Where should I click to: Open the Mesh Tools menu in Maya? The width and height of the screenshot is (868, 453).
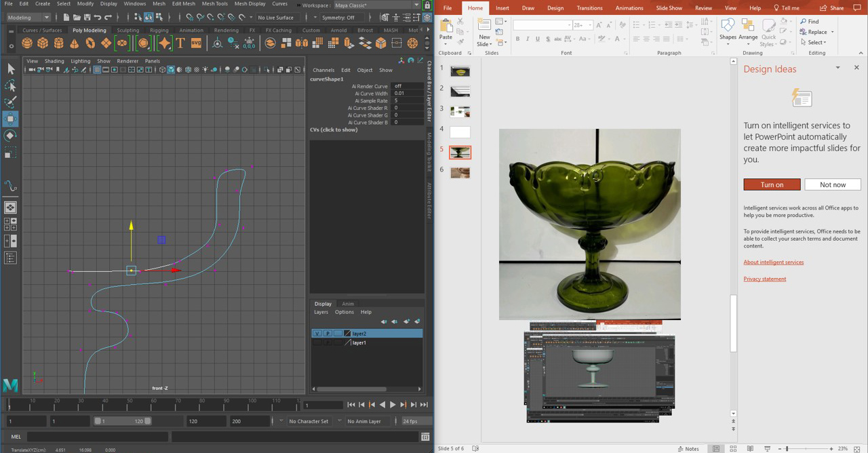(214, 3)
